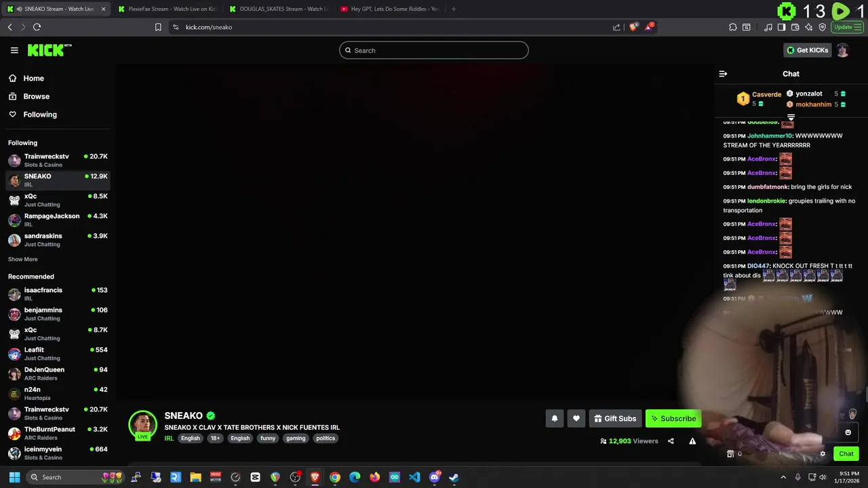This screenshot has width=868, height=488.
Task: Bookmark this page
Action: pos(158,27)
